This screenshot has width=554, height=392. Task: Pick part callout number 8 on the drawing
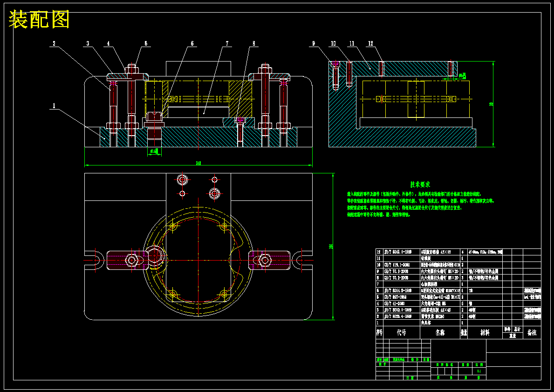point(253,43)
